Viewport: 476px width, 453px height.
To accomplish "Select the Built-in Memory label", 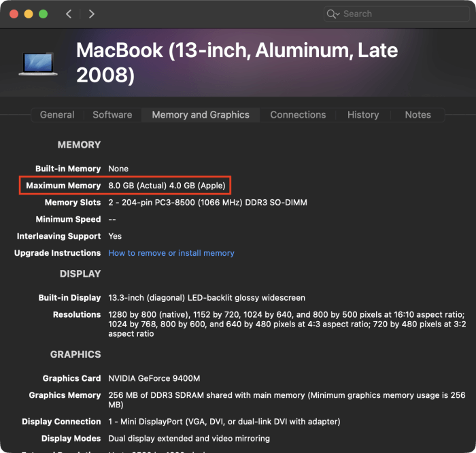I will (x=68, y=169).
